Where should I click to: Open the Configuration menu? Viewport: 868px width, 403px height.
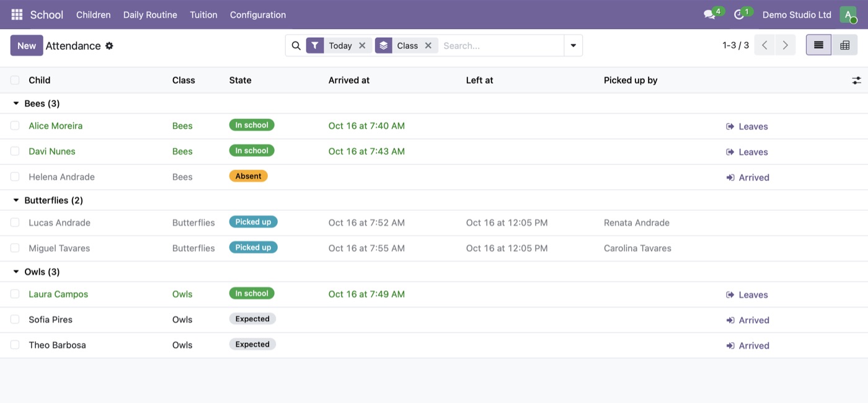(258, 14)
